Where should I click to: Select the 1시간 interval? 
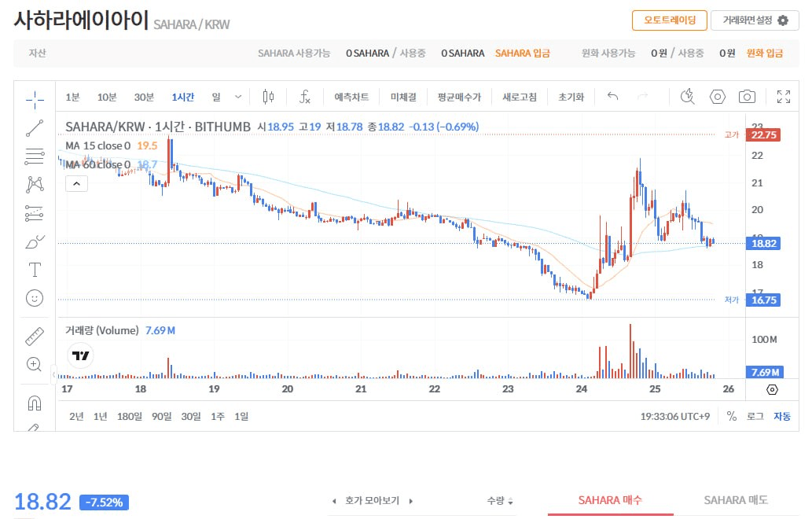pos(183,97)
